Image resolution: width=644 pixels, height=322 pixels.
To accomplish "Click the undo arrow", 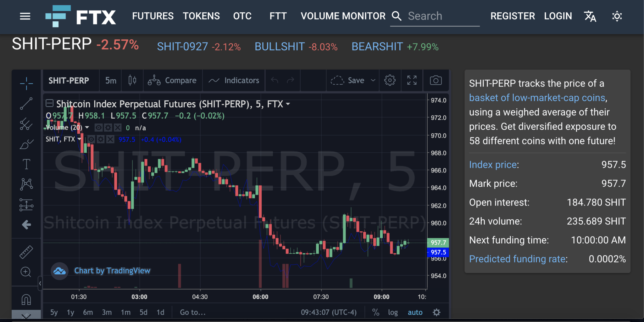I will point(275,81).
